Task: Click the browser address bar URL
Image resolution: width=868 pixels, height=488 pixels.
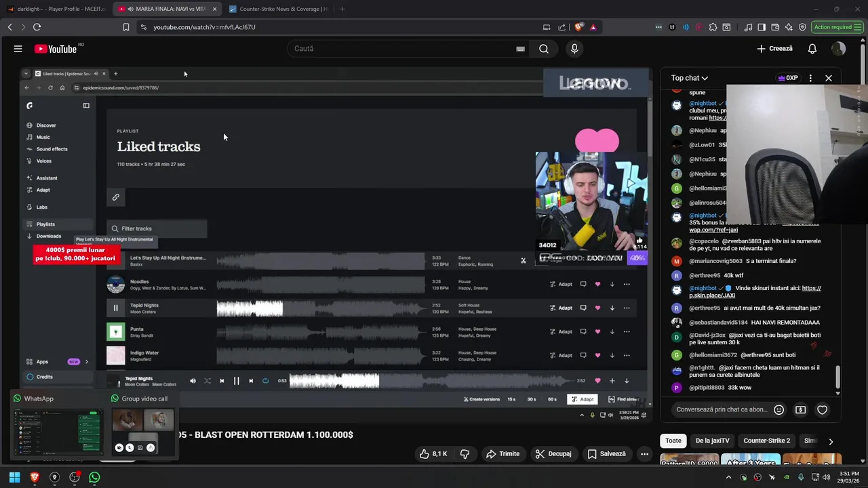Action: 204,27
